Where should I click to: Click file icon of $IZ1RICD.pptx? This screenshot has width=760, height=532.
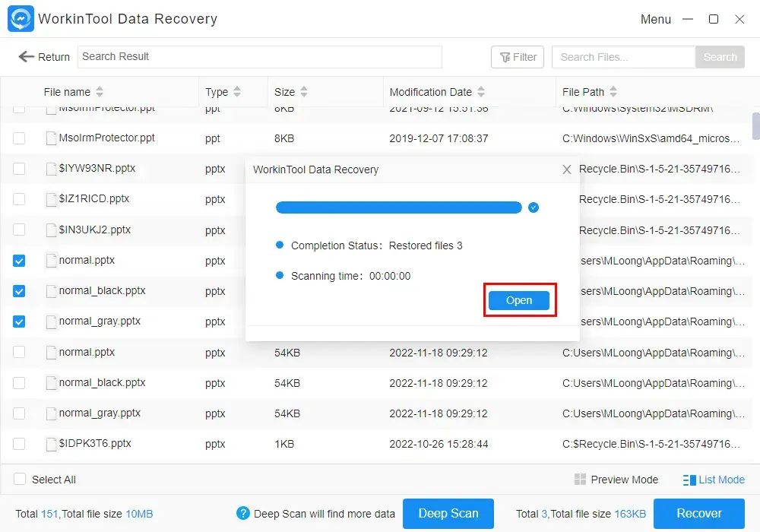coord(51,199)
